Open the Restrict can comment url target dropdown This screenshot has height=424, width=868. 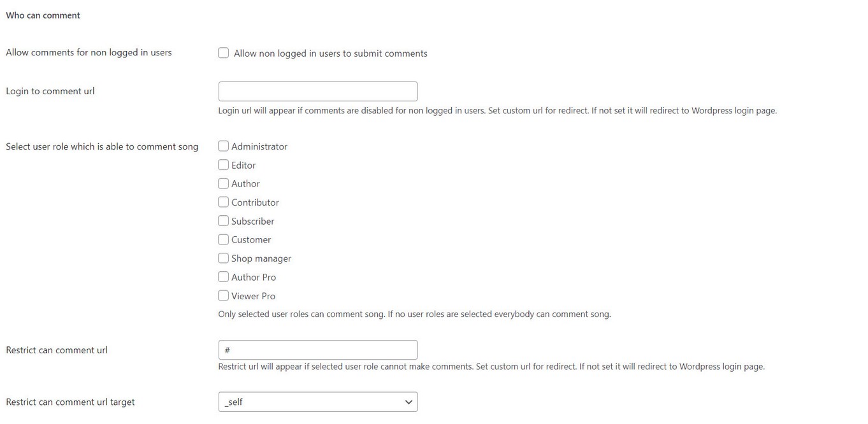[x=317, y=402]
